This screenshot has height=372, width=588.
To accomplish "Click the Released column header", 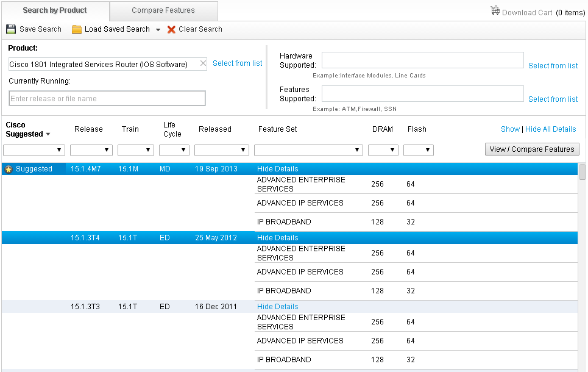I will point(215,129).
